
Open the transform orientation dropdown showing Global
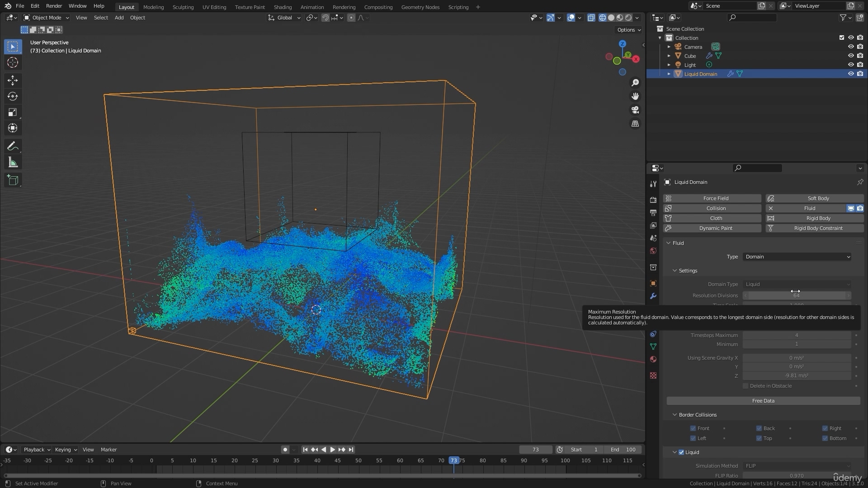pos(284,18)
